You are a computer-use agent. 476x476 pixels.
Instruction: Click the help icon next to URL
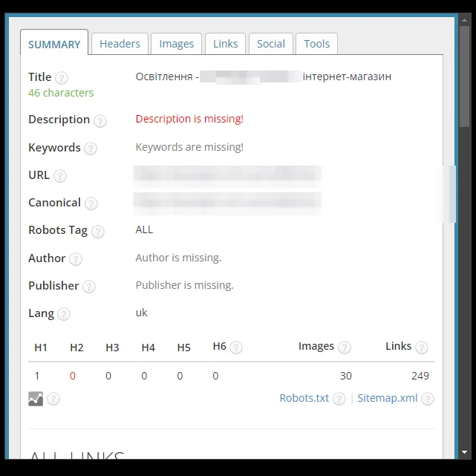60,176
